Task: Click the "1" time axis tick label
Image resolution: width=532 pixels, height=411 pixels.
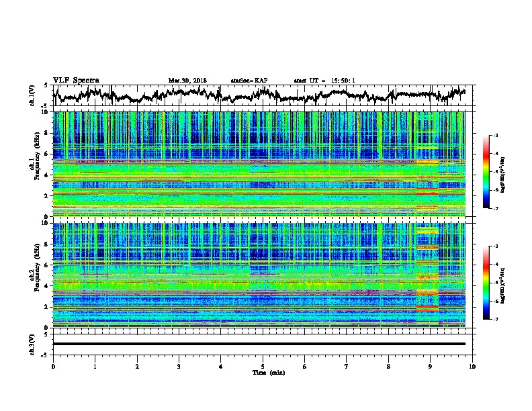Action: tap(95, 367)
